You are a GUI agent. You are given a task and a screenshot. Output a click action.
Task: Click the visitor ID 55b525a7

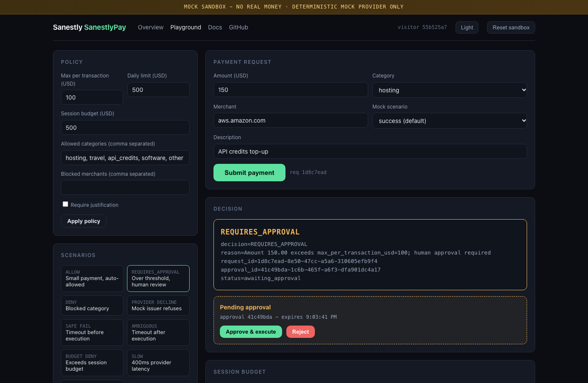422,27
